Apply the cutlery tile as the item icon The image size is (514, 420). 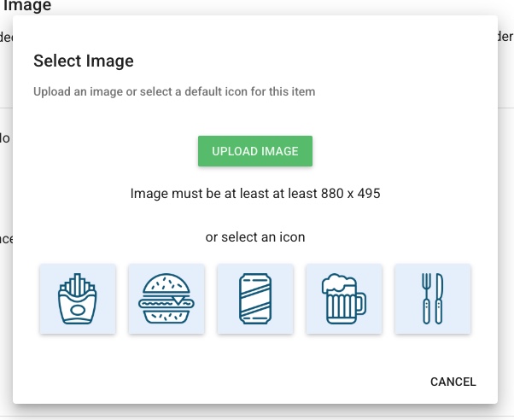433,299
